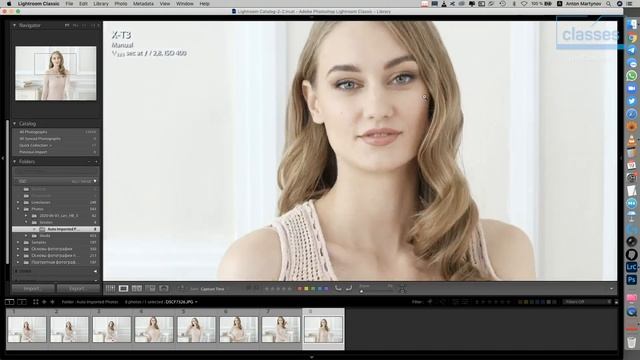Go back with filmstrip left arrow
This screenshot has height=360, width=640.
44,302
